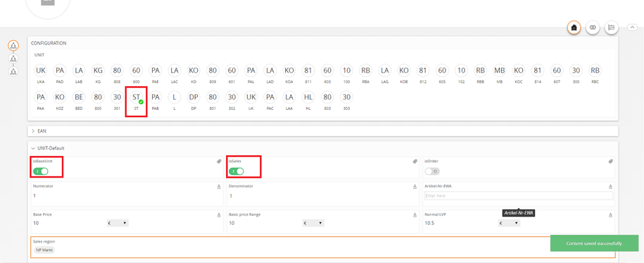Collapse the UNIT-Default section
Screen dimensions: 644x263
tap(33, 148)
